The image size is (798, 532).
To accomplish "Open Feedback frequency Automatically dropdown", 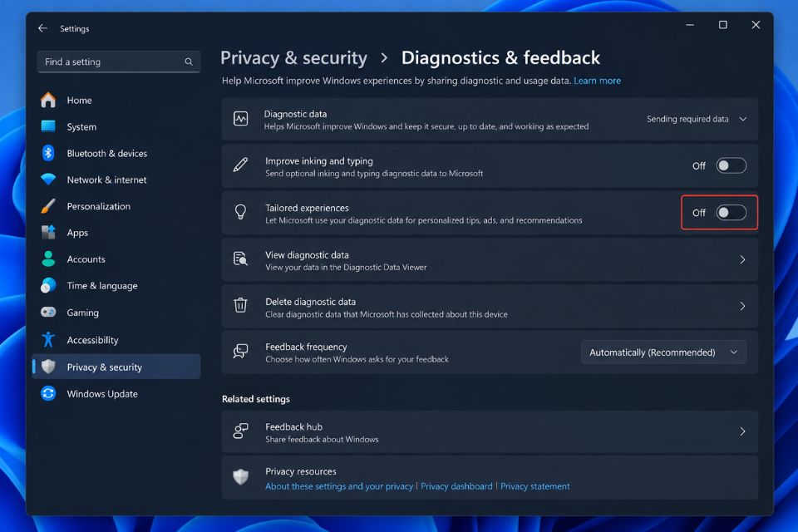I will click(663, 352).
